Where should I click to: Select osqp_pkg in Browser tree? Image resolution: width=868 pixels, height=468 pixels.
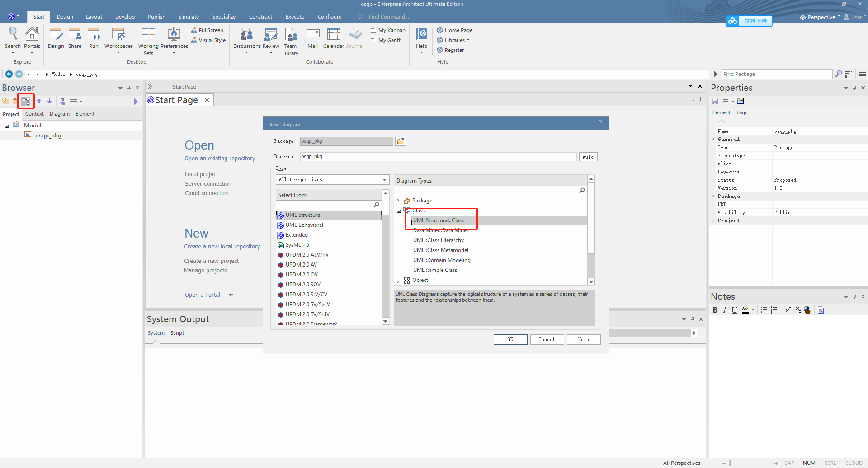pos(48,136)
